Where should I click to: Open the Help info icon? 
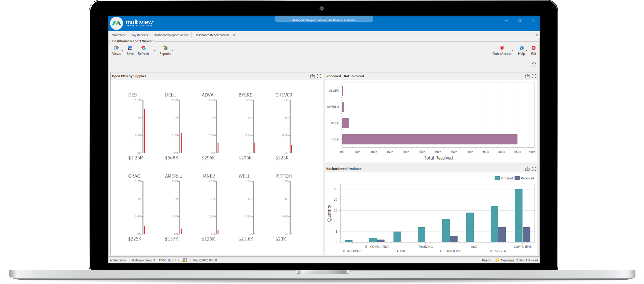(x=521, y=48)
